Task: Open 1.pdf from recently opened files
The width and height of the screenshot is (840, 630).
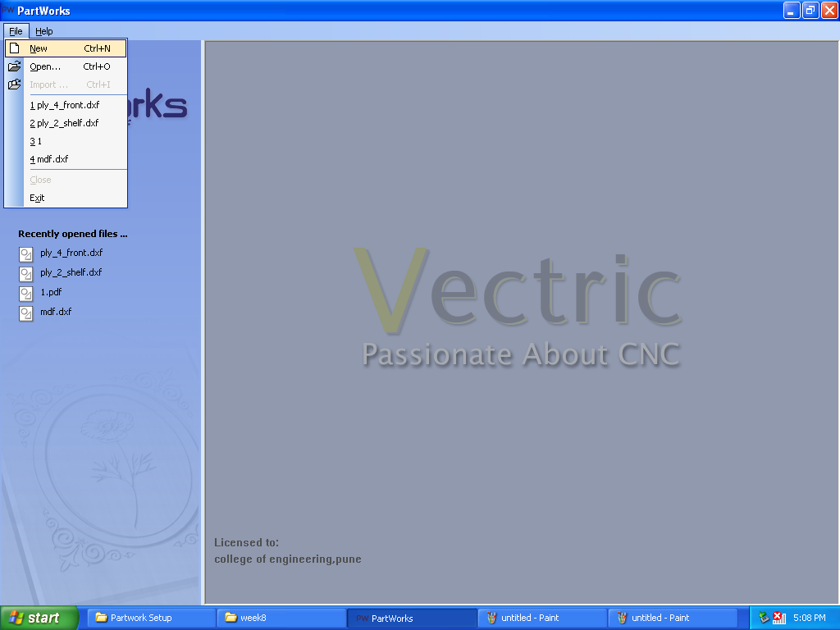Action: coord(51,292)
